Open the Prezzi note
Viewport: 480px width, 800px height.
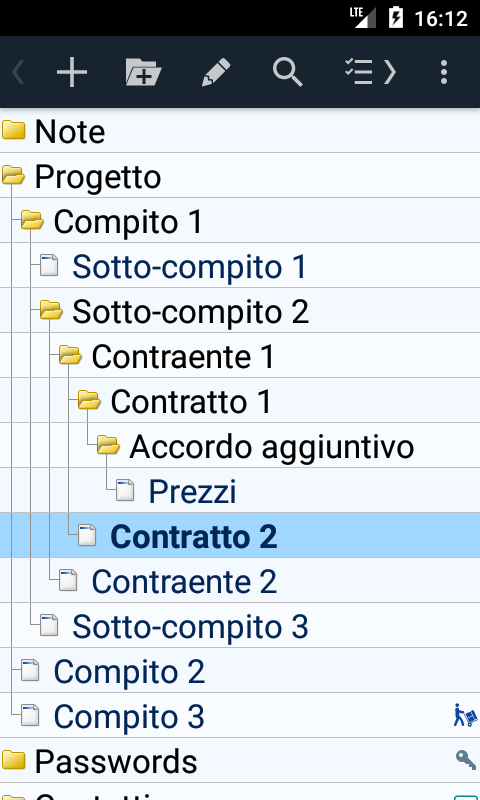tap(192, 491)
